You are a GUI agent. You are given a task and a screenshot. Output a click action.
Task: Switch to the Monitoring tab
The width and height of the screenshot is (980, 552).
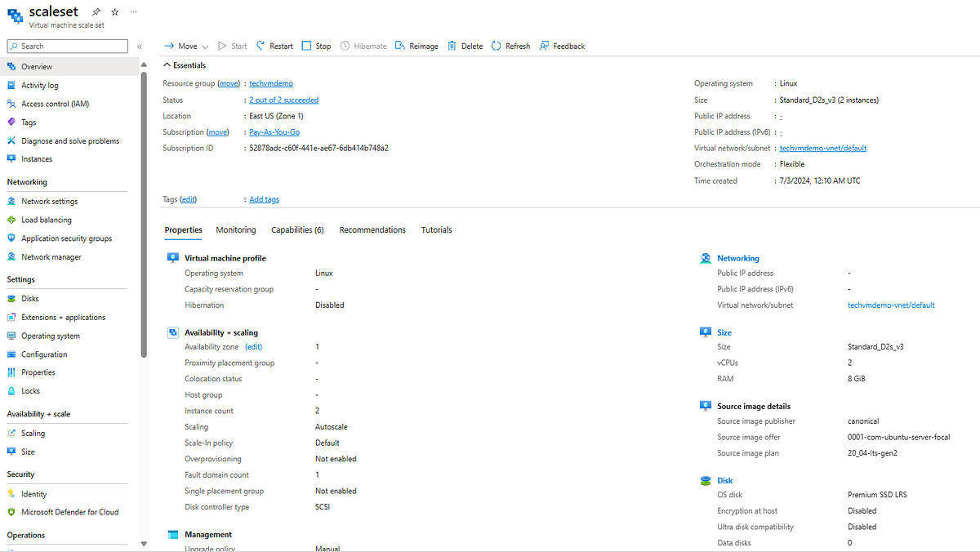(236, 229)
